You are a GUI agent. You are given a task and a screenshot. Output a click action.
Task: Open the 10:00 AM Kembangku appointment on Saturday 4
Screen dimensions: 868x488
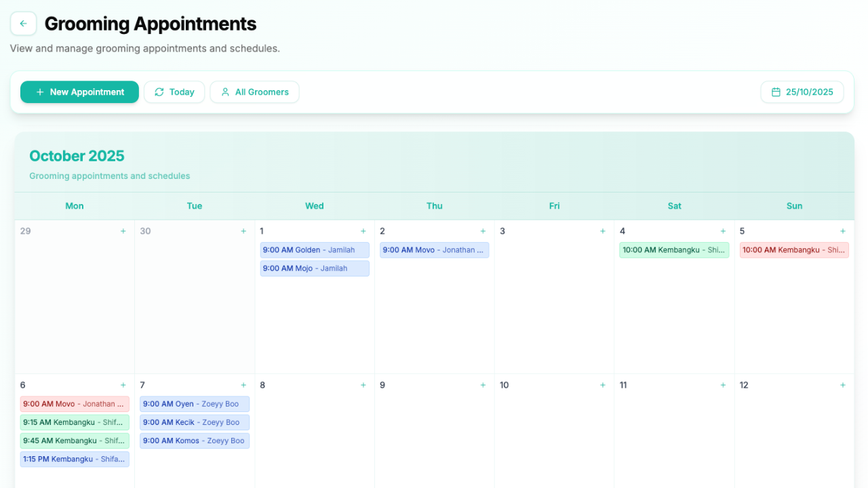[674, 249]
